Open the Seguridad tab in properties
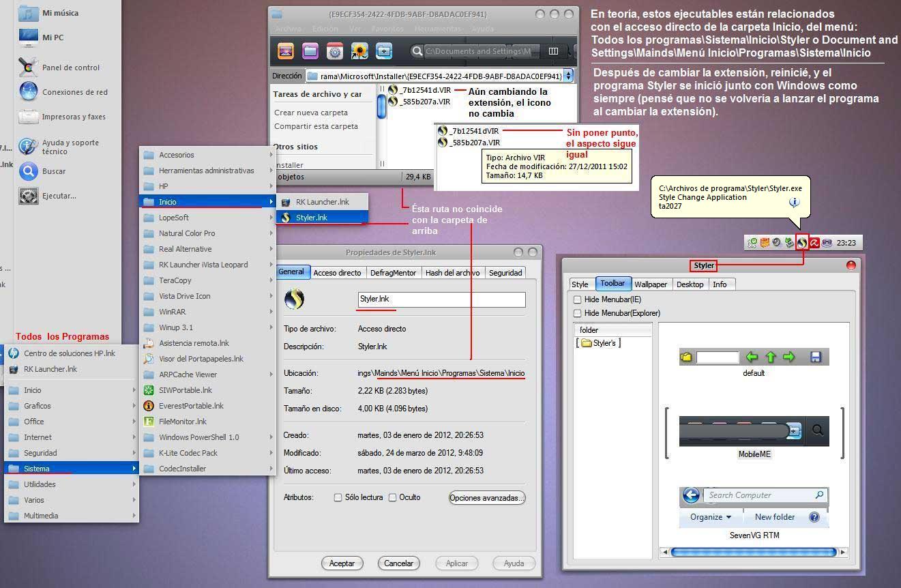Image resolution: width=901 pixels, height=588 pixels. click(505, 273)
